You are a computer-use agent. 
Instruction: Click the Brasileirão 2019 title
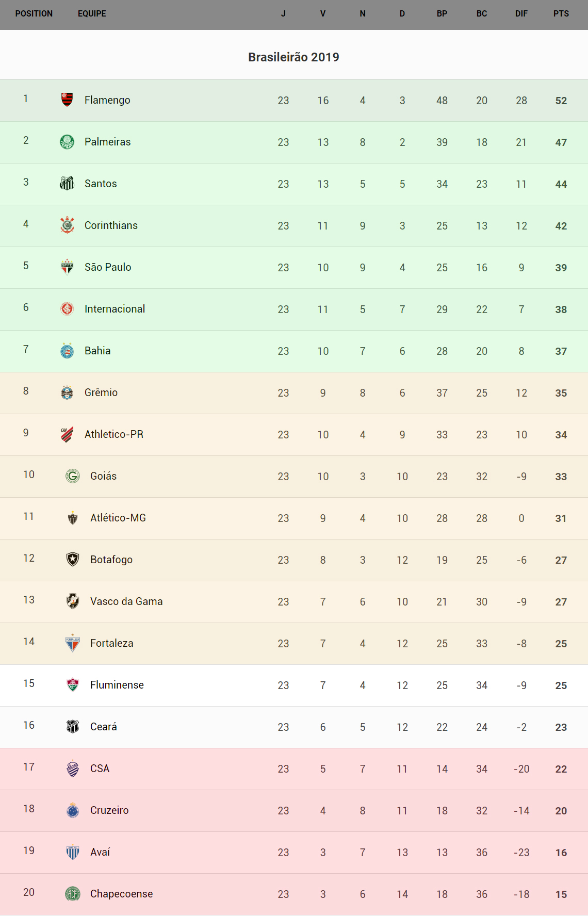click(x=293, y=57)
